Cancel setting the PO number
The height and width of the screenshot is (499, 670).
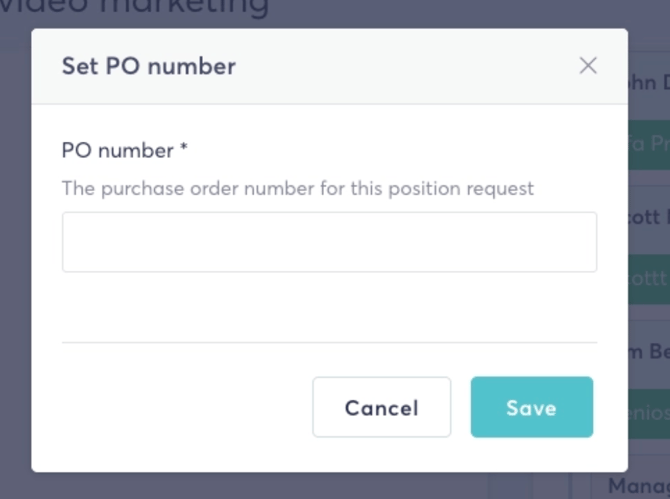point(382,407)
